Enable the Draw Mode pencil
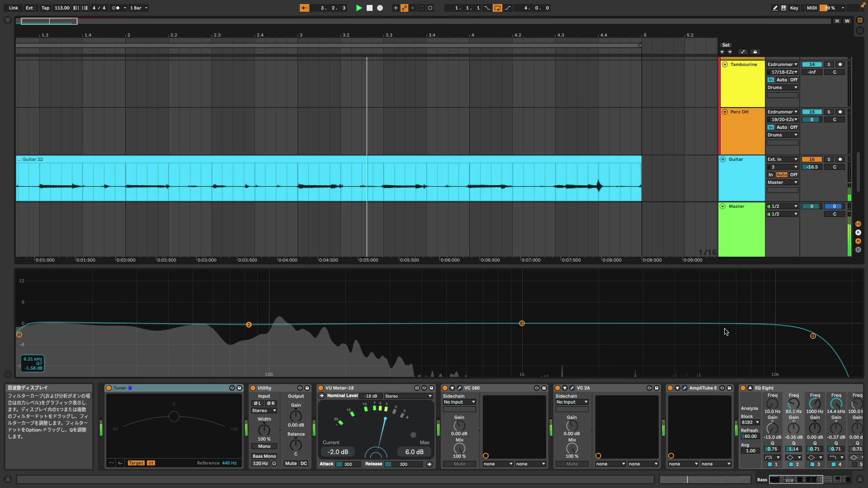This screenshot has width=868, height=488. pos(775,8)
